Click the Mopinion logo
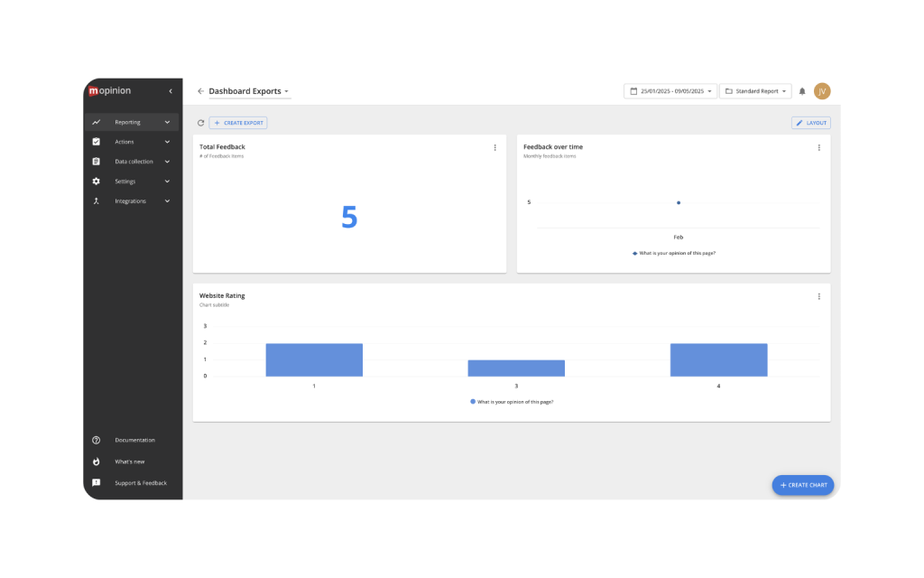 (109, 91)
